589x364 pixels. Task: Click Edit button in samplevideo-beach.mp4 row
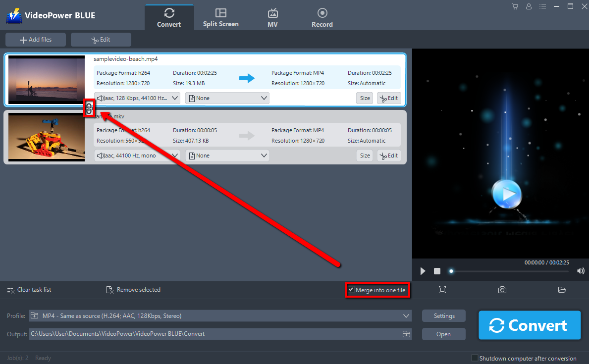[x=389, y=98]
